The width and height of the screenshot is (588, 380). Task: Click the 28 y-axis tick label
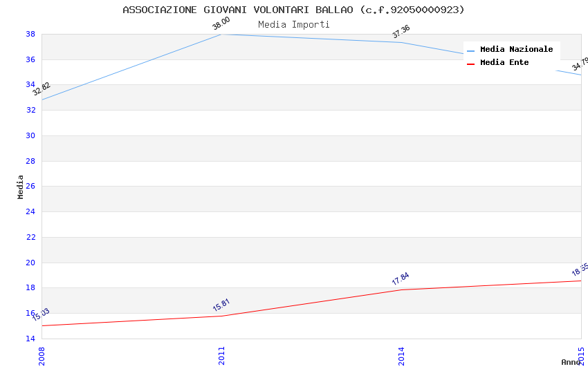coord(30,161)
